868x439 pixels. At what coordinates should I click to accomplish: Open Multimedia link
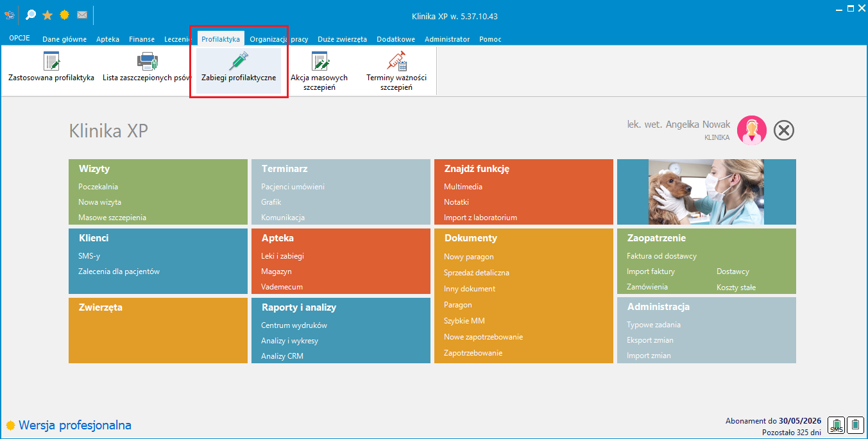463,187
